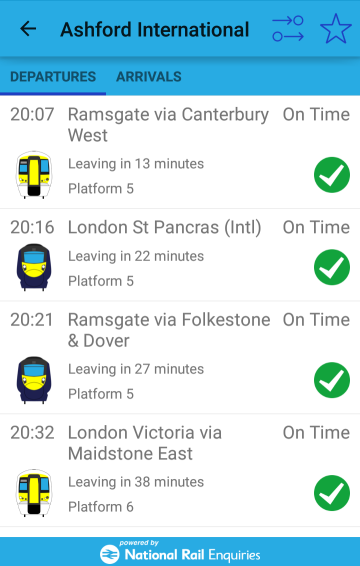Open the journey route swap icon

288,29
